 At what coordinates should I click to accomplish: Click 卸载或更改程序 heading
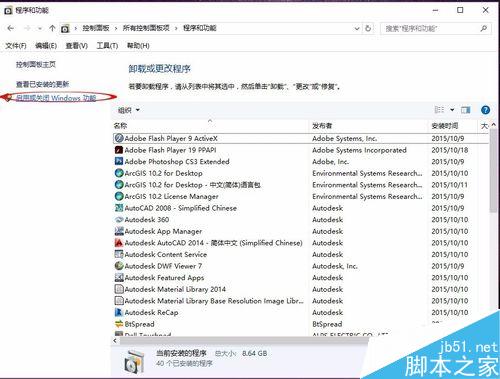tap(159, 69)
